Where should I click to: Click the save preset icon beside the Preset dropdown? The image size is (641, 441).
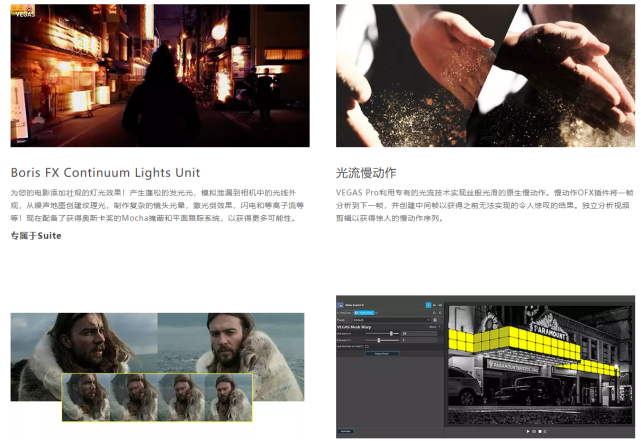[x=435, y=320]
